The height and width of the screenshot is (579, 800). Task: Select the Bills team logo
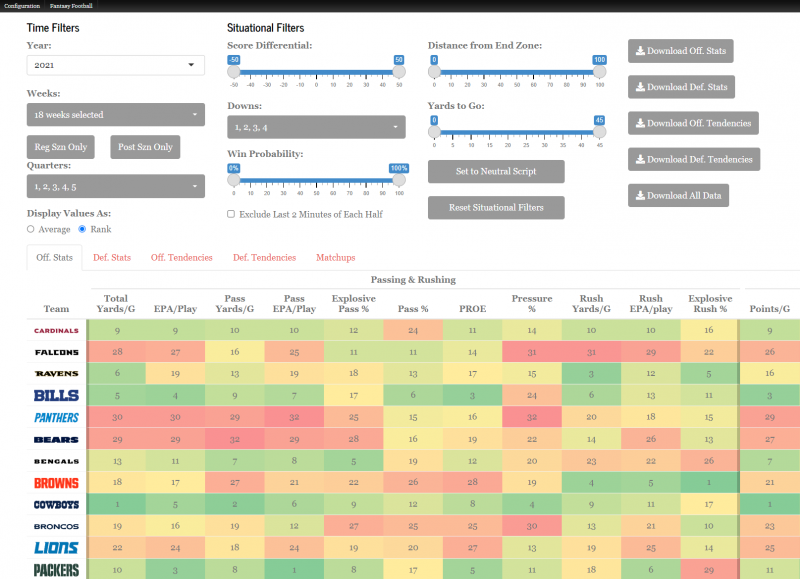click(56, 395)
